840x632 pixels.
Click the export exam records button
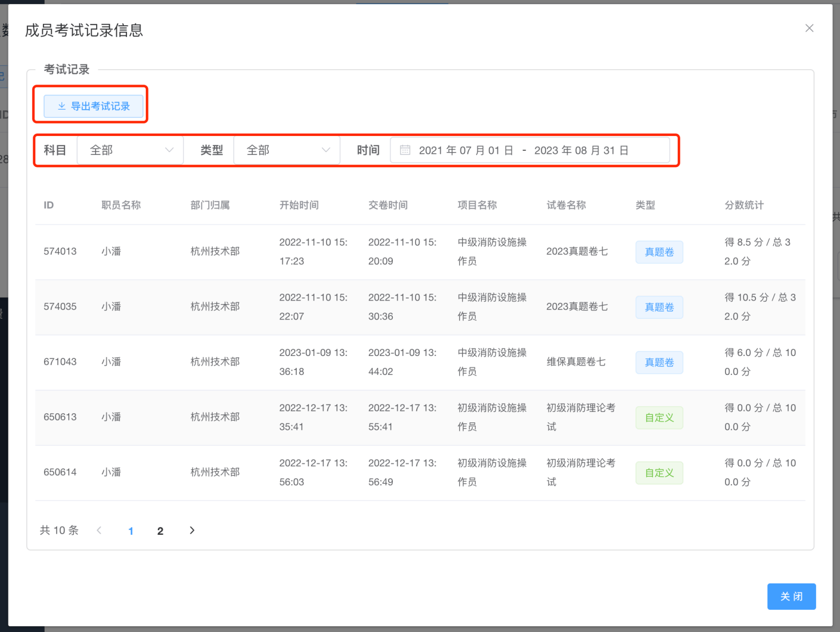pyautogui.click(x=94, y=106)
